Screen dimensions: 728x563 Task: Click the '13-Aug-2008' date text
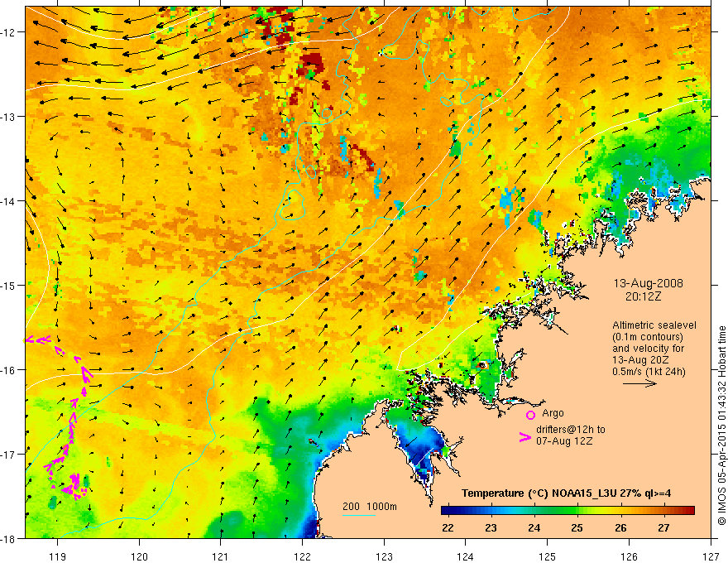pos(648,283)
